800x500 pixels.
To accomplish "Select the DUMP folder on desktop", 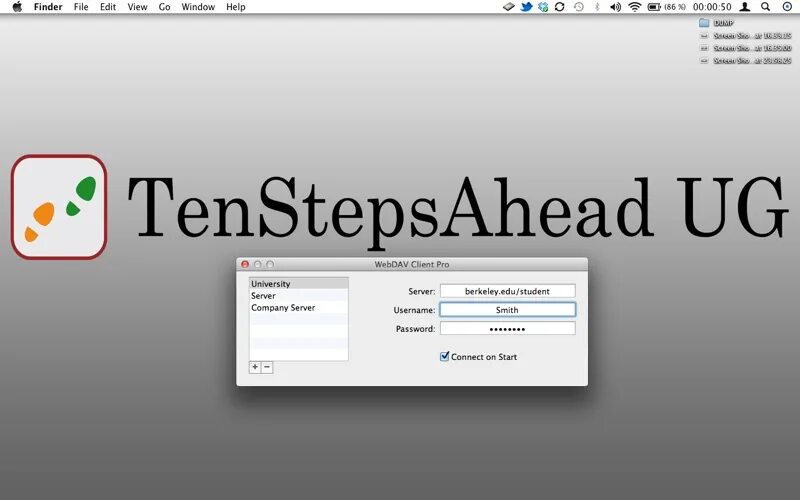I will tap(716, 23).
